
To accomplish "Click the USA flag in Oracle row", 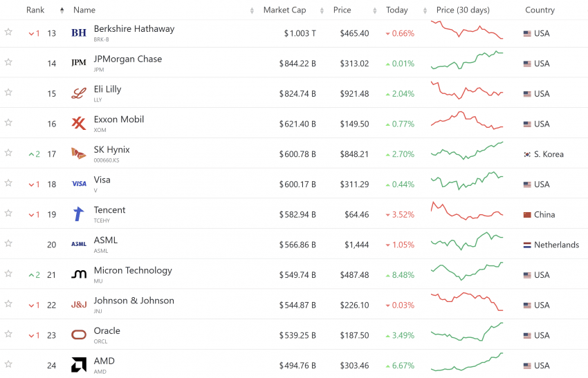I will (x=527, y=336).
